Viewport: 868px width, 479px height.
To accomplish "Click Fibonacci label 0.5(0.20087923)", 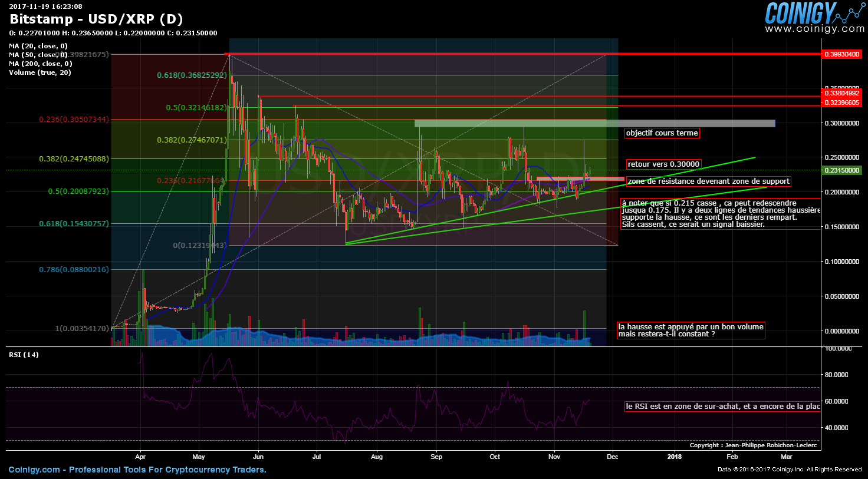I will (x=78, y=191).
